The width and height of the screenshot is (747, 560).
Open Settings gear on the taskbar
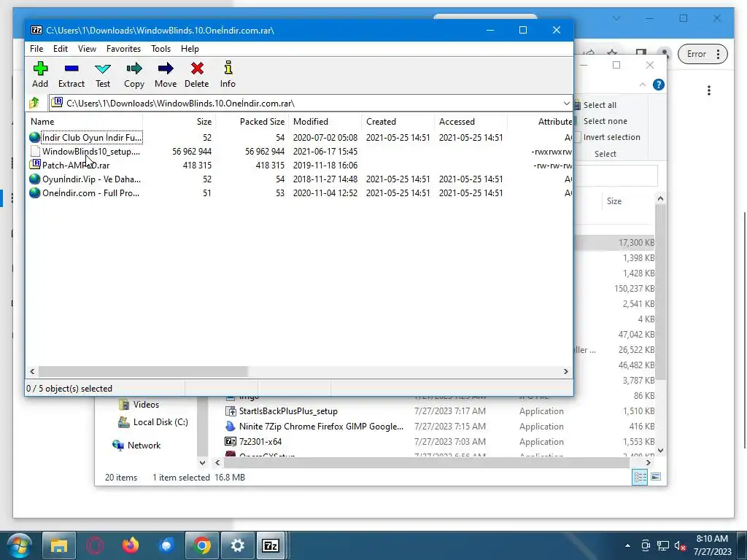point(237,545)
